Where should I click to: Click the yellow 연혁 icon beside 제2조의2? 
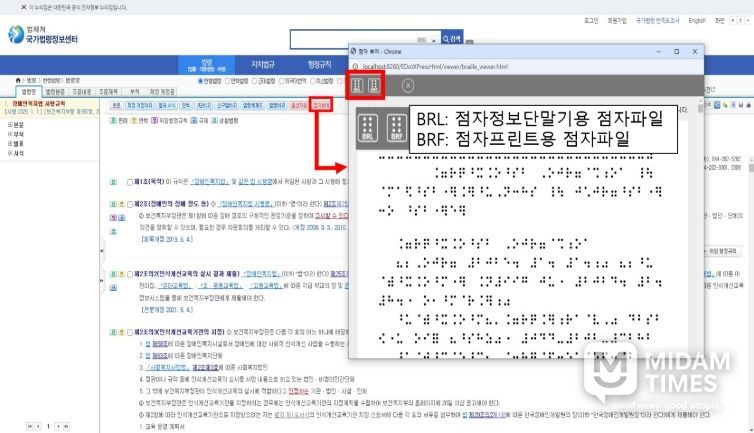pyautogui.click(x=122, y=274)
